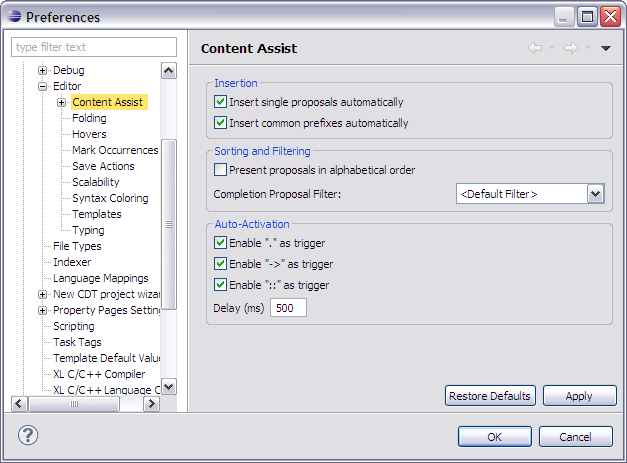627x463 pixels.
Task: Open back history dropdown arrow
Action: (551, 48)
